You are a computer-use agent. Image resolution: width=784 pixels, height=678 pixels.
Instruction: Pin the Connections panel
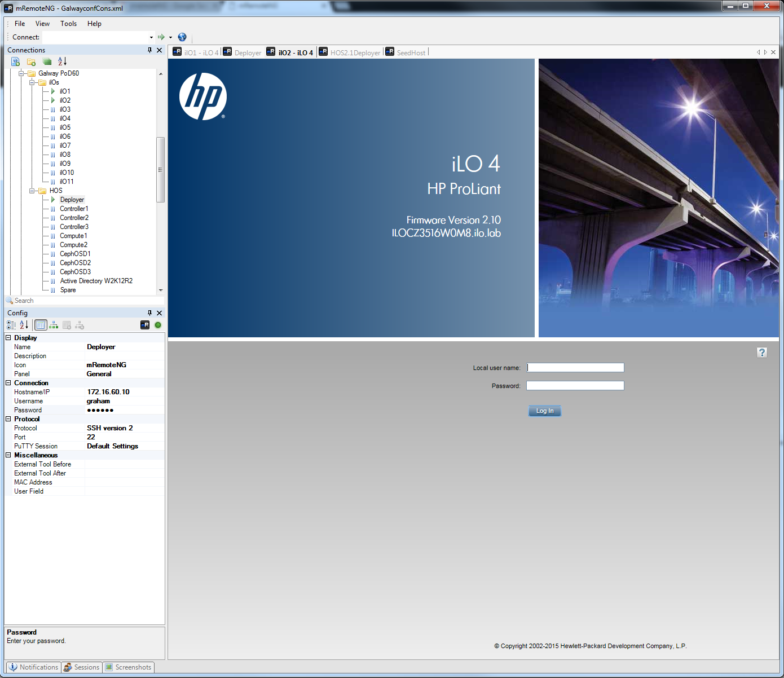pyautogui.click(x=149, y=50)
